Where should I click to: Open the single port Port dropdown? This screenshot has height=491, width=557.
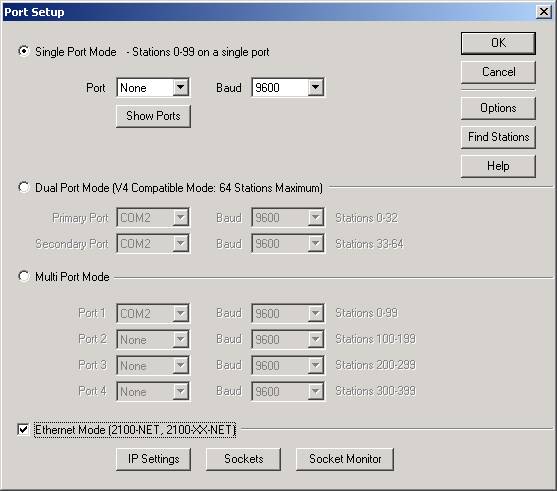153,87
